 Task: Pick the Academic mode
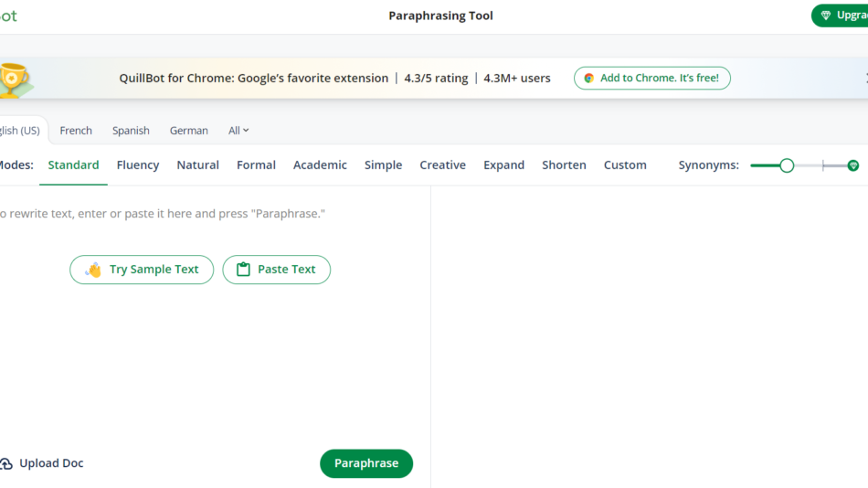coord(320,165)
